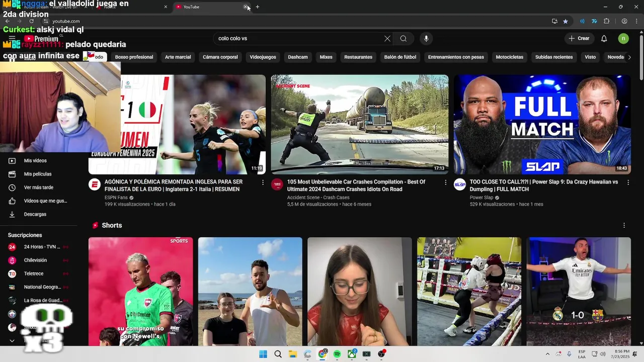Viewport: 644px width, 362px height.
Task: Select the Cámara corporal filter chip
Action: 220,57
